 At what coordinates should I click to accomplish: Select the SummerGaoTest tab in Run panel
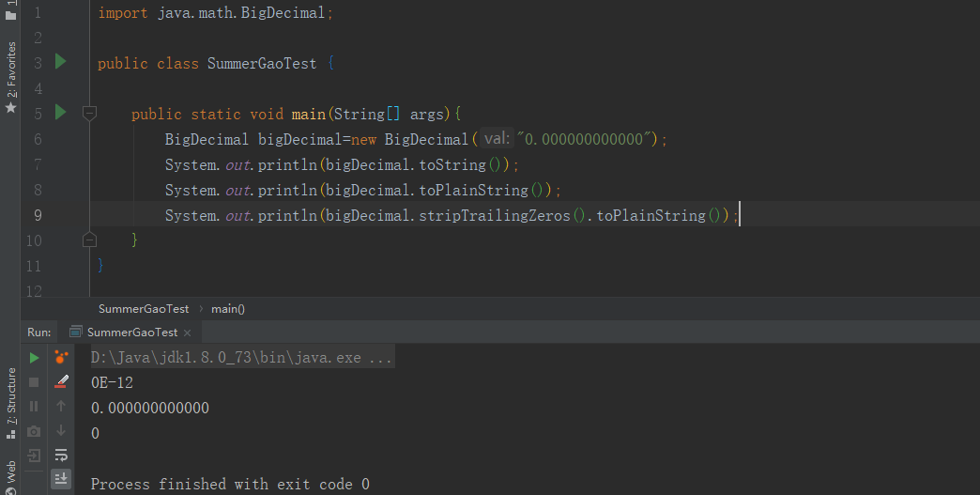pyautogui.click(x=131, y=332)
